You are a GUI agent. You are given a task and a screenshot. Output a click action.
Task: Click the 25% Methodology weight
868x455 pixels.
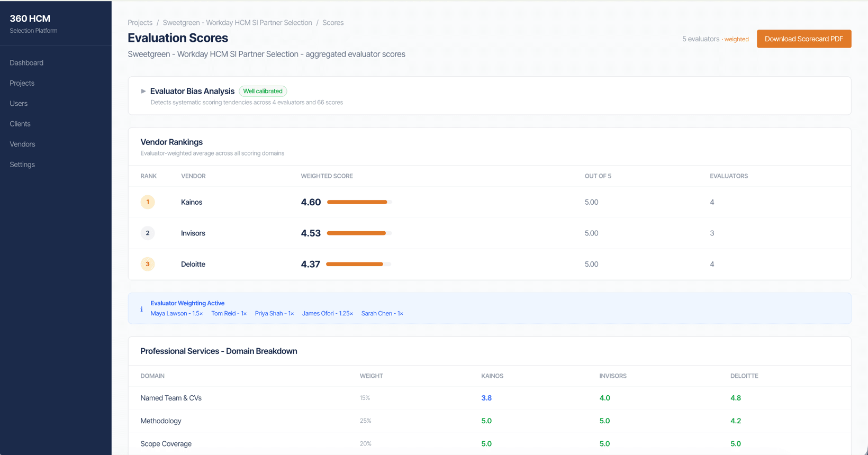coord(365,421)
